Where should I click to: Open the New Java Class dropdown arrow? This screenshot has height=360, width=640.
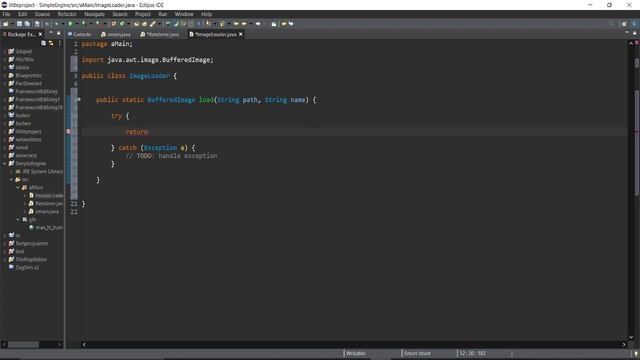[128, 24]
